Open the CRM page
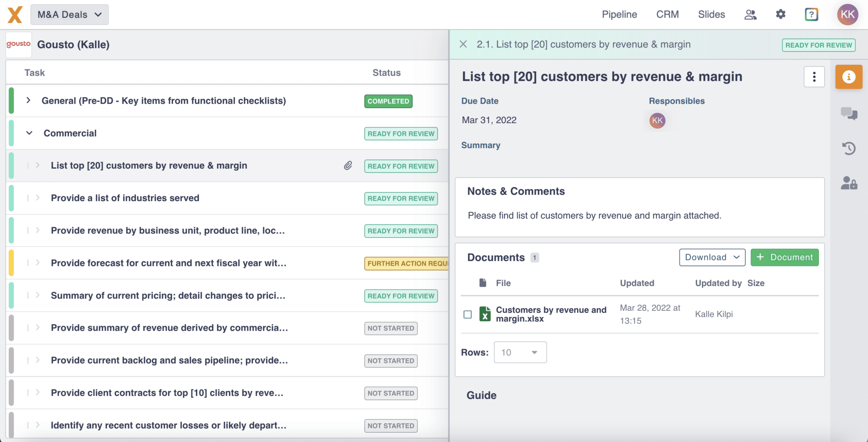The height and width of the screenshot is (442, 868). pyautogui.click(x=667, y=14)
